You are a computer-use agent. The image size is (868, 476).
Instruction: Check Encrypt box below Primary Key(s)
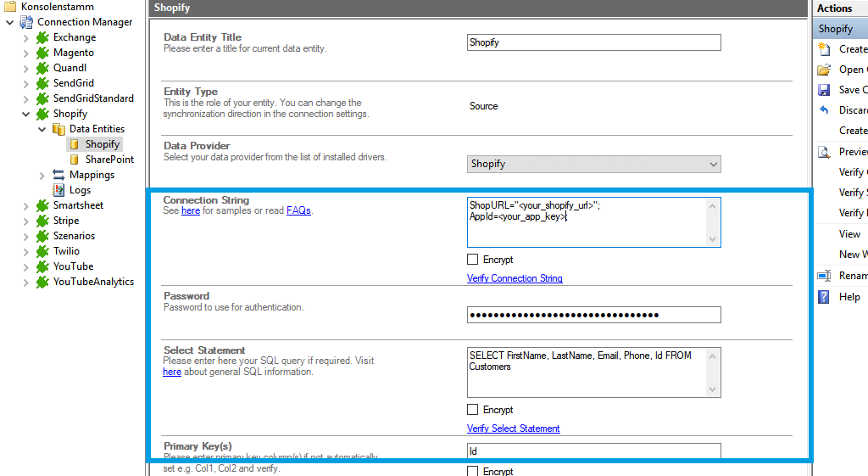(x=473, y=471)
